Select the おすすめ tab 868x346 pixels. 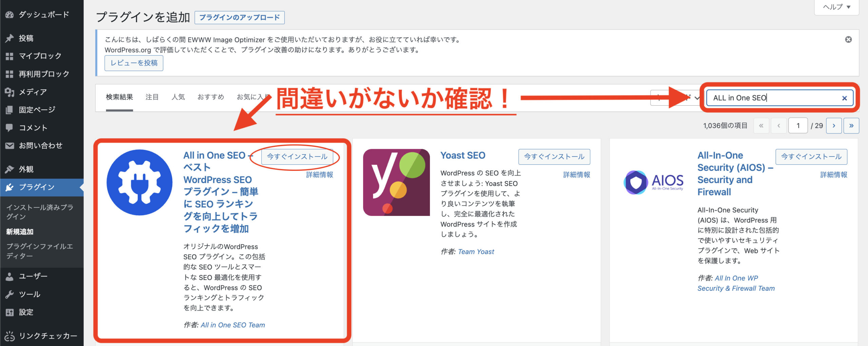pyautogui.click(x=211, y=97)
